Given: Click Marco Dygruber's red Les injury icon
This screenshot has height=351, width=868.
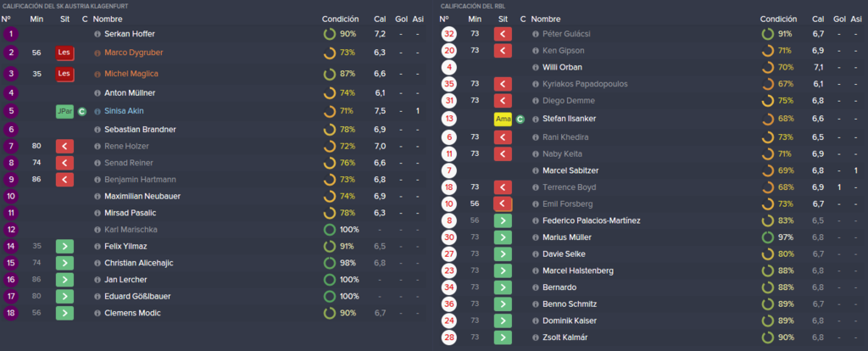Looking at the screenshot, I should (x=64, y=53).
